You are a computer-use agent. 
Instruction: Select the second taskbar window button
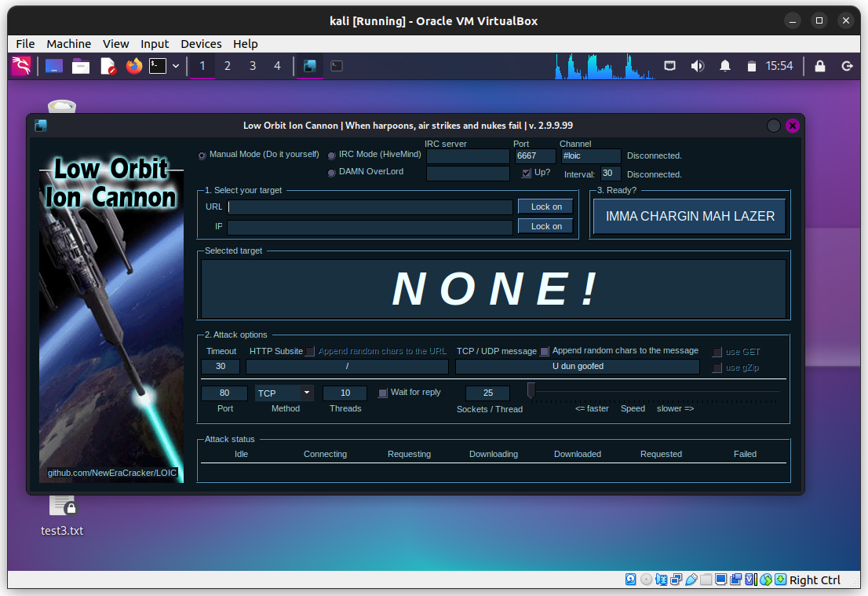337,67
